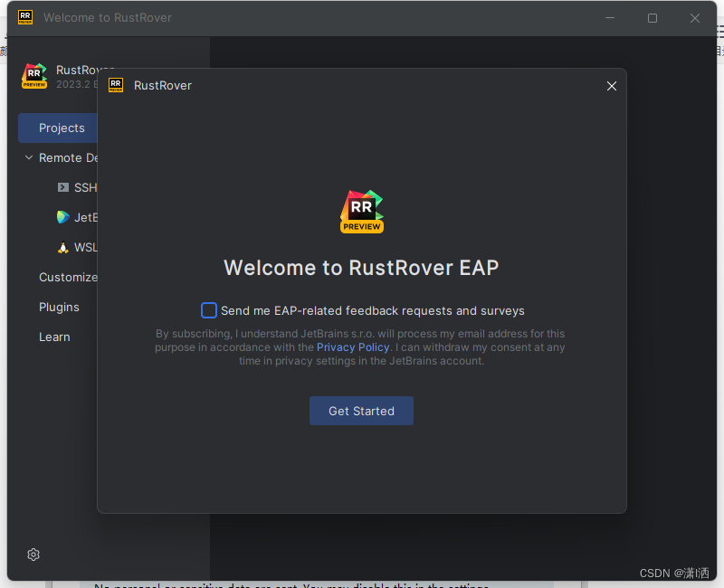
Task: Click the Welcome to RustRover EAP heading
Action: [x=361, y=268]
